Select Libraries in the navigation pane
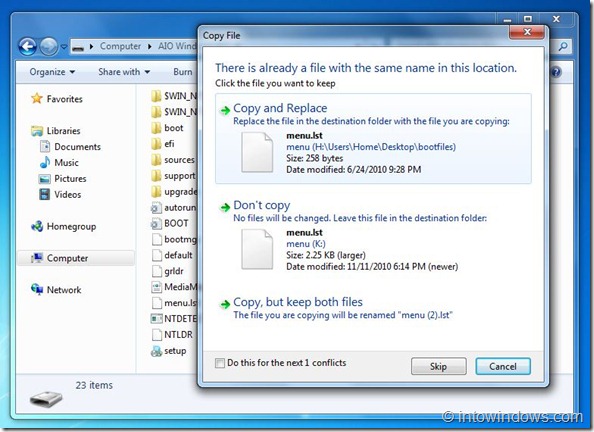594x432 pixels. coord(63,131)
